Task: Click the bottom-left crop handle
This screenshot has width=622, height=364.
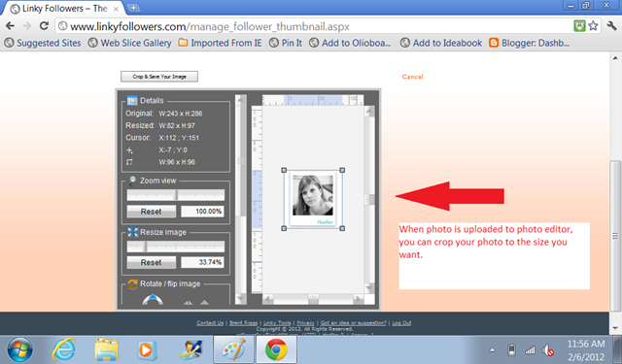Action: (284, 228)
